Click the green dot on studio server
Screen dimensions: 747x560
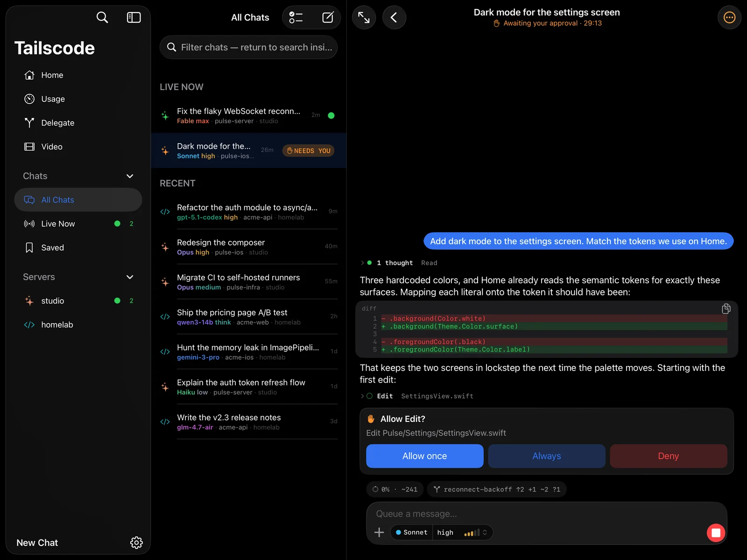117,301
